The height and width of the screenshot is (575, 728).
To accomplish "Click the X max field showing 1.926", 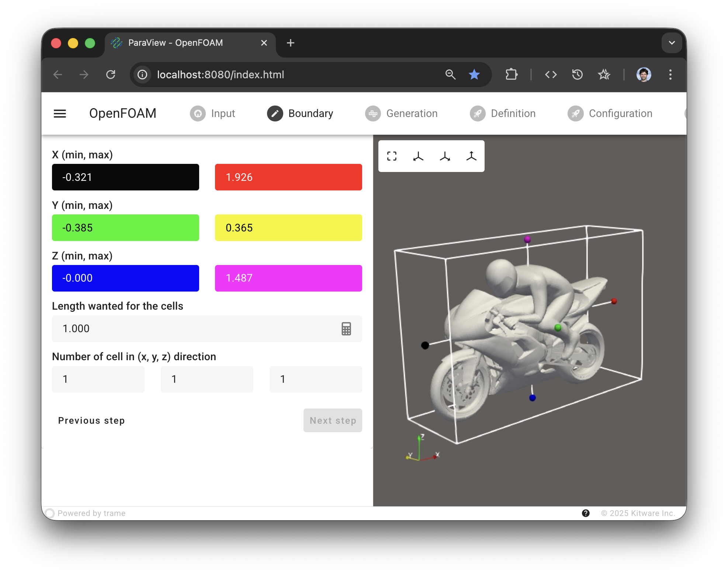I will click(x=288, y=177).
